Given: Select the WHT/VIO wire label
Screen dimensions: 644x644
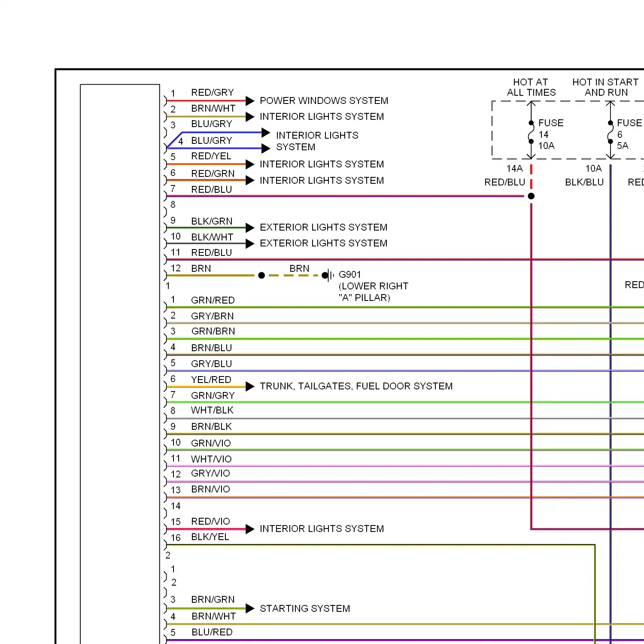Looking at the screenshot, I should [x=211, y=459].
